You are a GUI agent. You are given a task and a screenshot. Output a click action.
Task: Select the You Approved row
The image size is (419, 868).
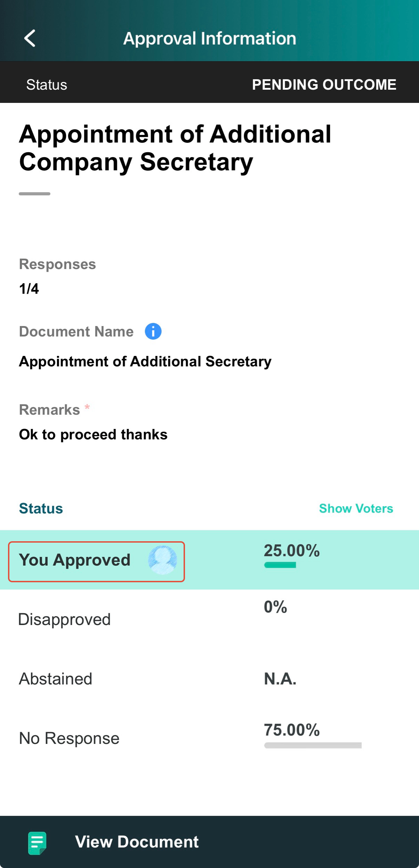(209, 560)
